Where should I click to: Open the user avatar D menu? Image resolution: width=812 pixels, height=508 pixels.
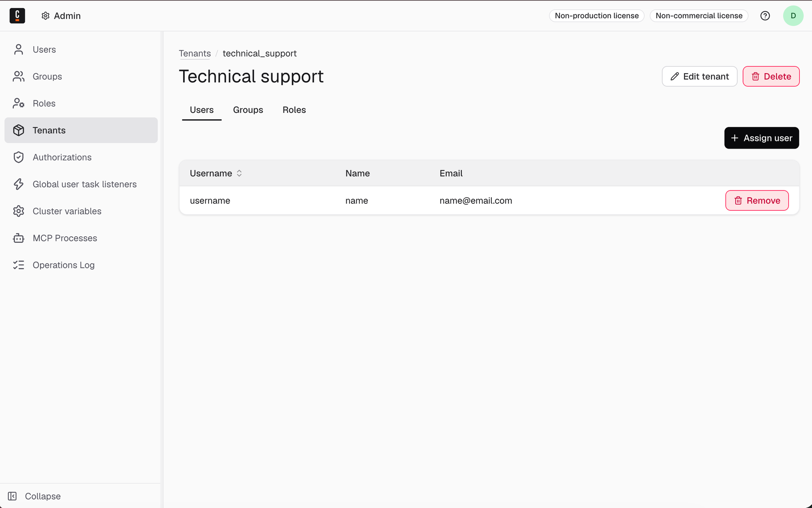click(x=793, y=16)
